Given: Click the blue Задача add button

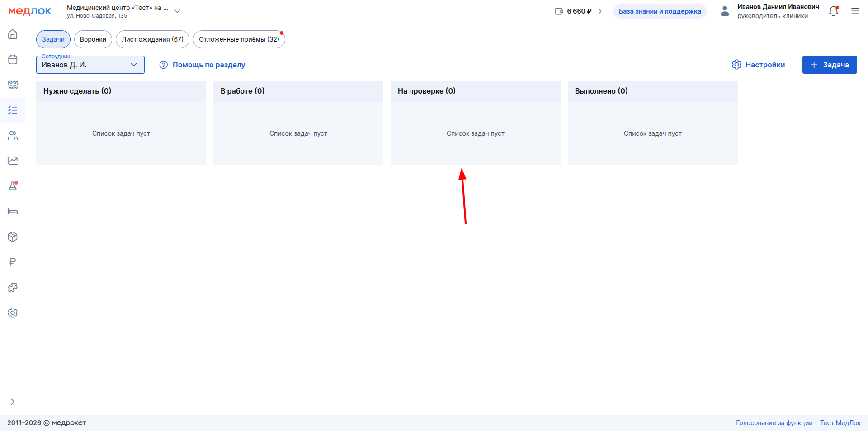Looking at the screenshot, I should [829, 65].
